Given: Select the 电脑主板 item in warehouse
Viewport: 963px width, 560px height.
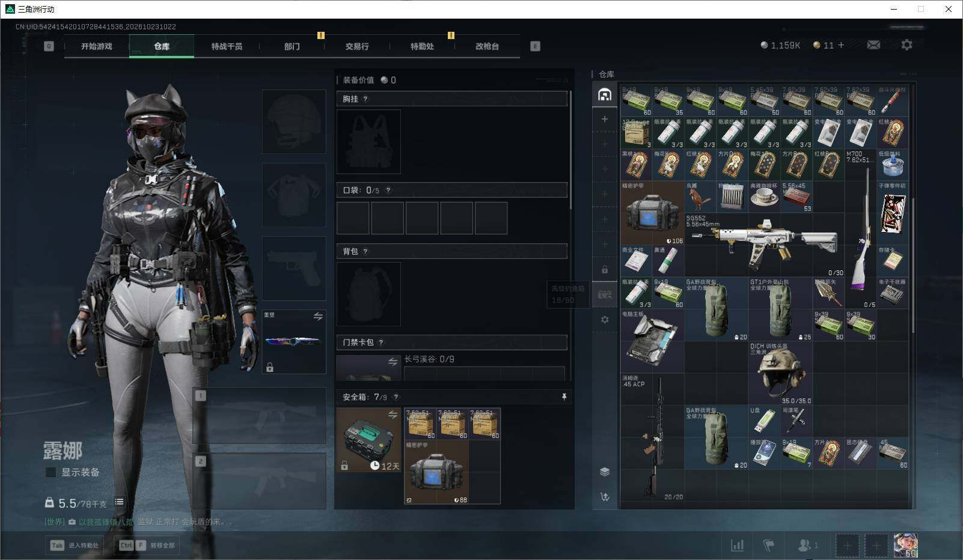Looking at the screenshot, I should [652, 341].
